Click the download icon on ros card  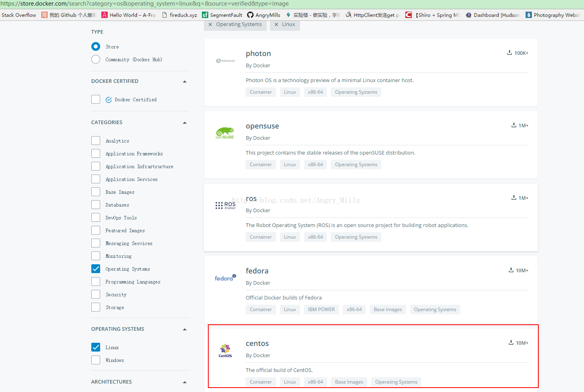coord(514,197)
